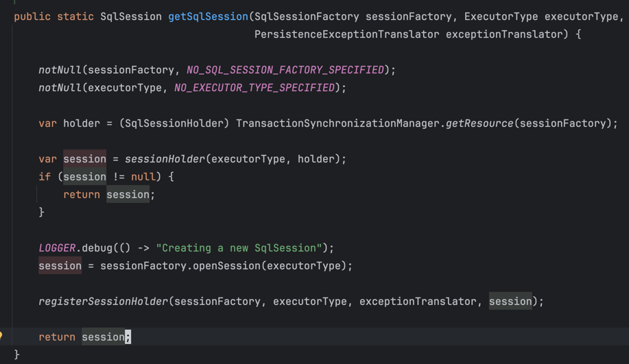The image size is (629, 364).
Task: Click the NO_SQL_SESSION_FACTORY_SPECIFIED constant
Action: point(285,70)
